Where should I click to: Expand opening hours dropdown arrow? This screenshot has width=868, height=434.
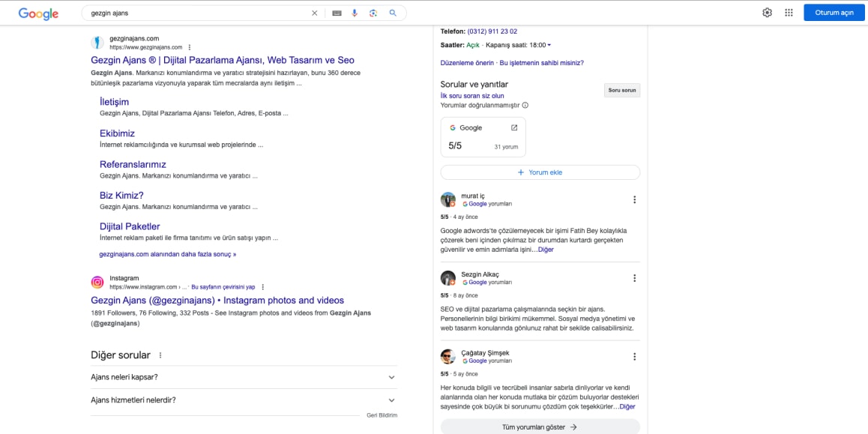[549, 46]
